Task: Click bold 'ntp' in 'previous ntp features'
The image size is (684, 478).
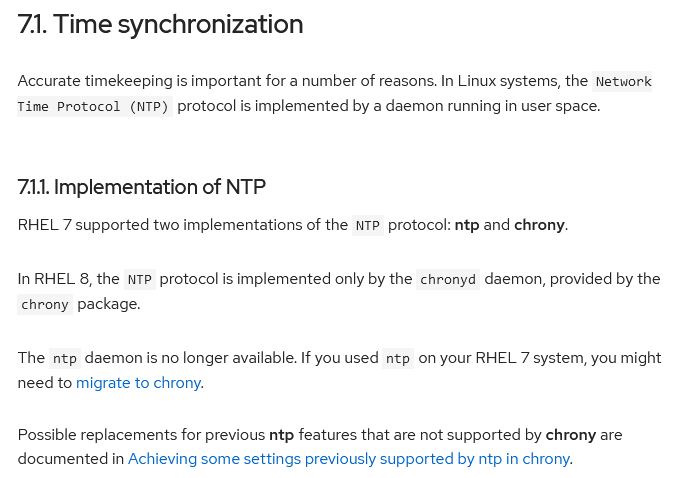Action: 281,435
